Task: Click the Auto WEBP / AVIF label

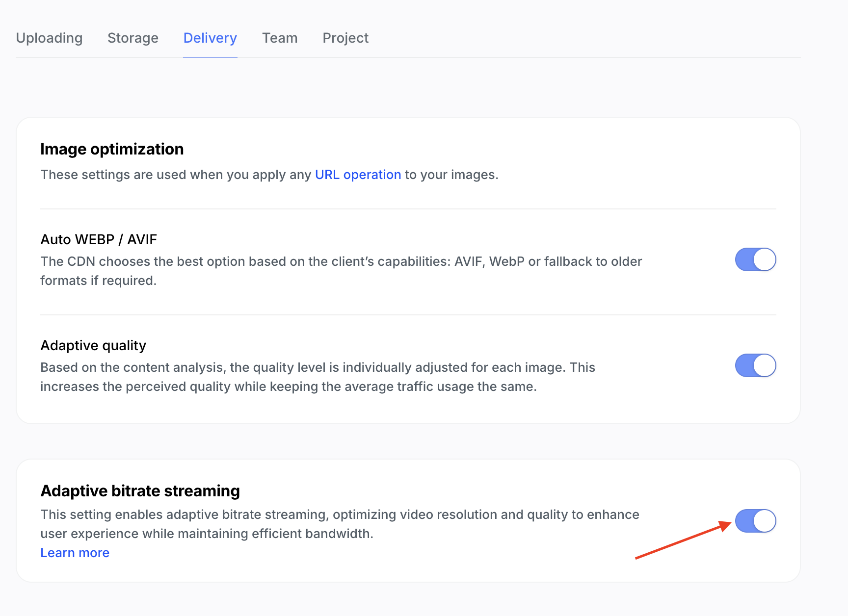Action: [98, 239]
